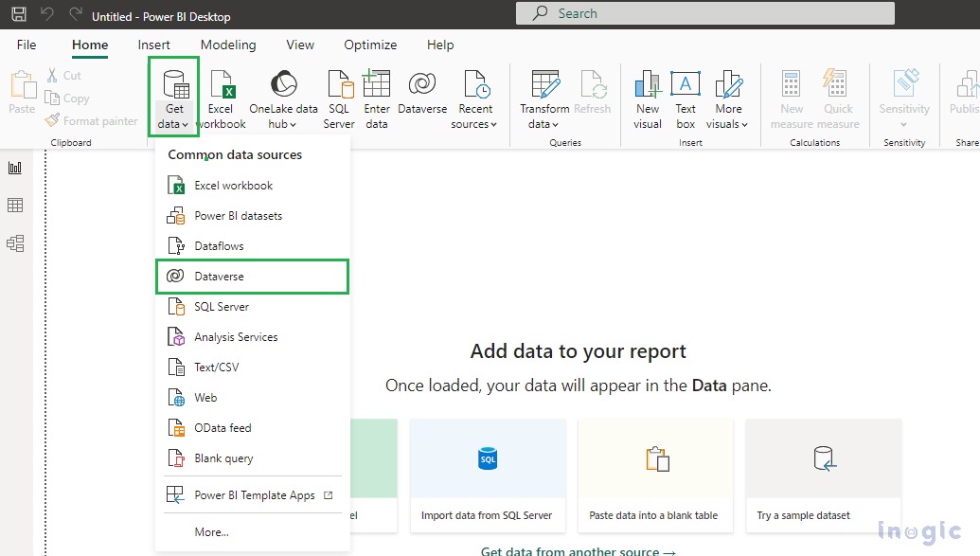Select Dataverse from the Get data menu
The height and width of the screenshot is (556, 980).
tap(220, 276)
